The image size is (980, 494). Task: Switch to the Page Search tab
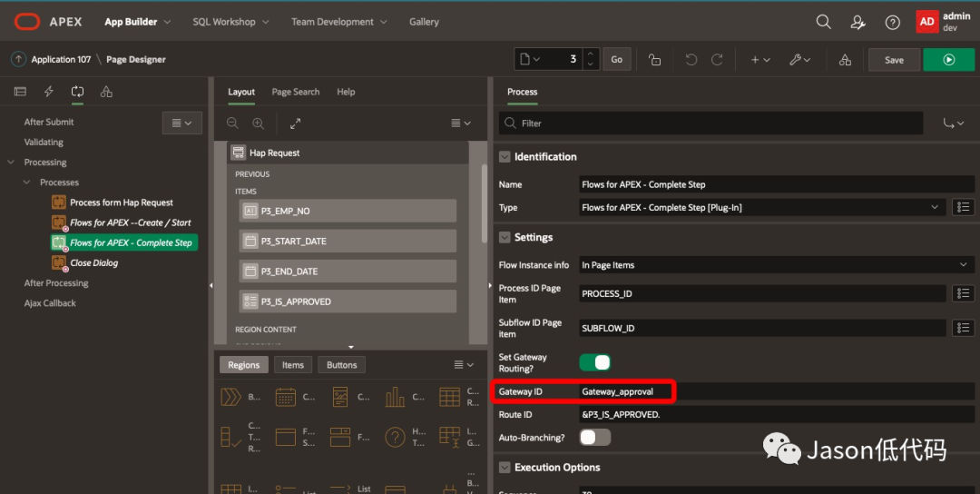pos(296,92)
